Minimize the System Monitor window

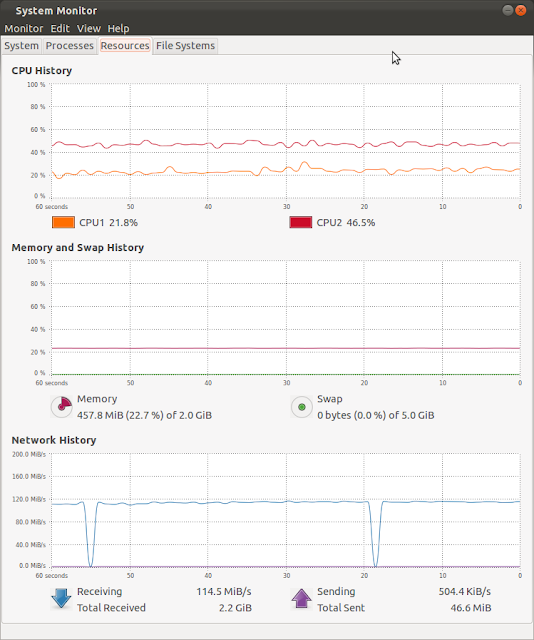(507, 10)
